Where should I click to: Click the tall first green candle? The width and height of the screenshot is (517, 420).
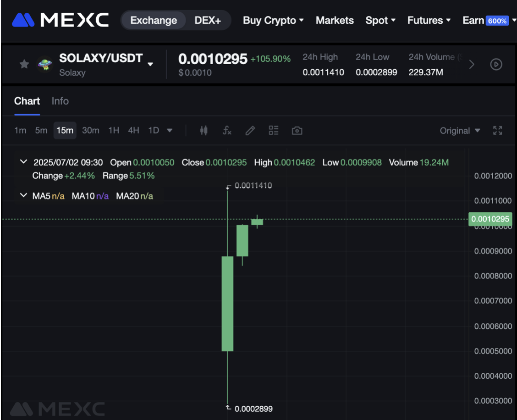pyautogui.click(x=227, y=304)
